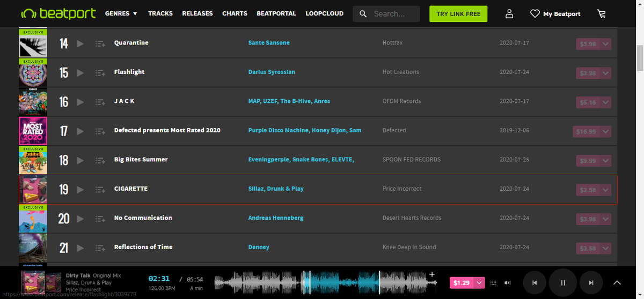Skip to the previous track in player
The height and width of the screenshot is (299, 644).
click(535, 282)
